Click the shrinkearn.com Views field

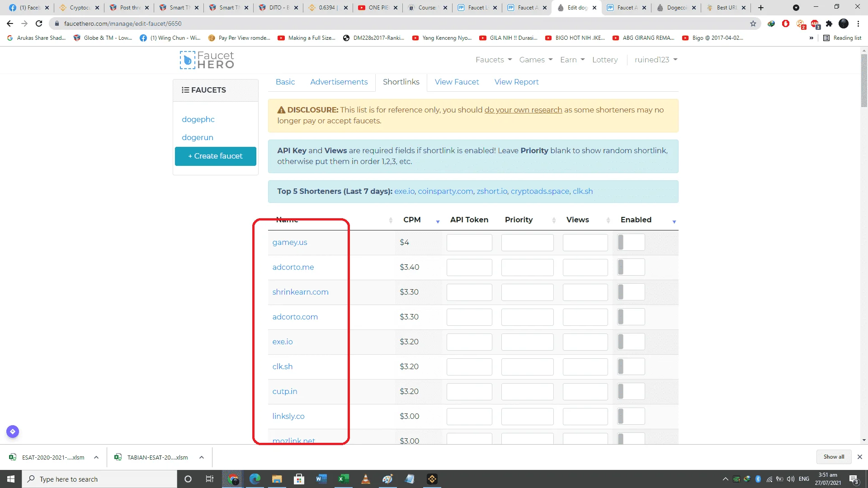(x=585, y=292)
